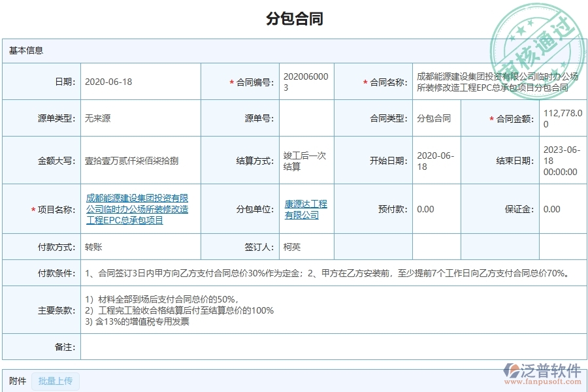Open the 成都能源建设集团 project name link
588x392 pixels.
click(x=137, y=209)
